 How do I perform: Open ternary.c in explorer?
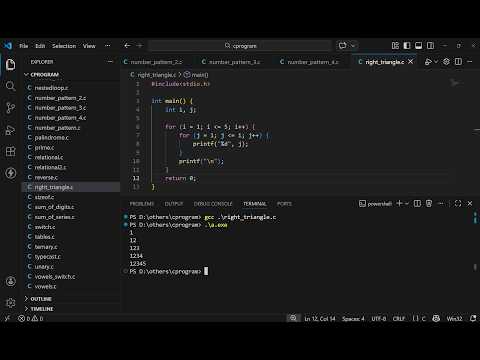click(46, 247)
